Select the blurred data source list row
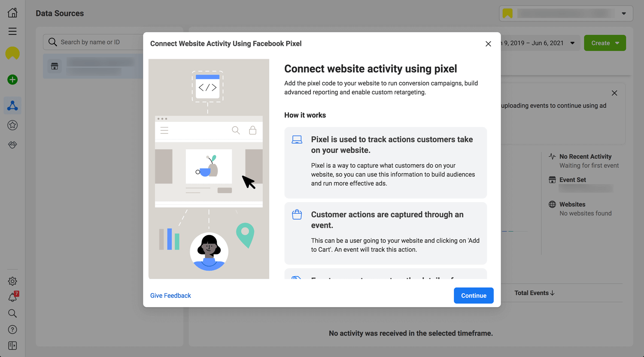 tap(93, 66)
